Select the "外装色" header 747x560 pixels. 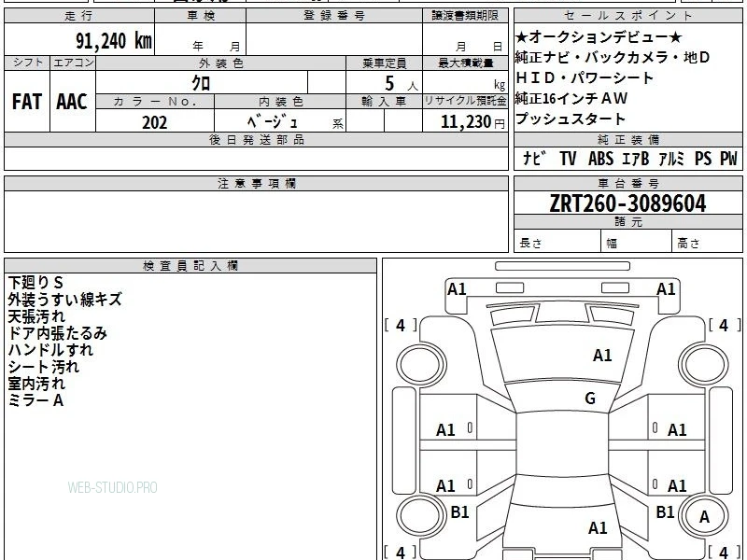[x=221, y=63]
